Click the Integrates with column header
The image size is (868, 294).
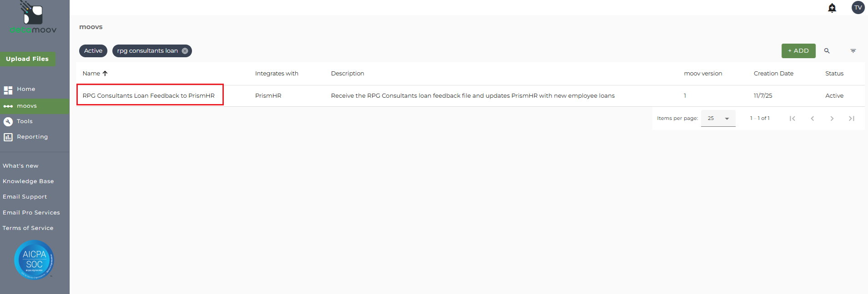(277, 74)
